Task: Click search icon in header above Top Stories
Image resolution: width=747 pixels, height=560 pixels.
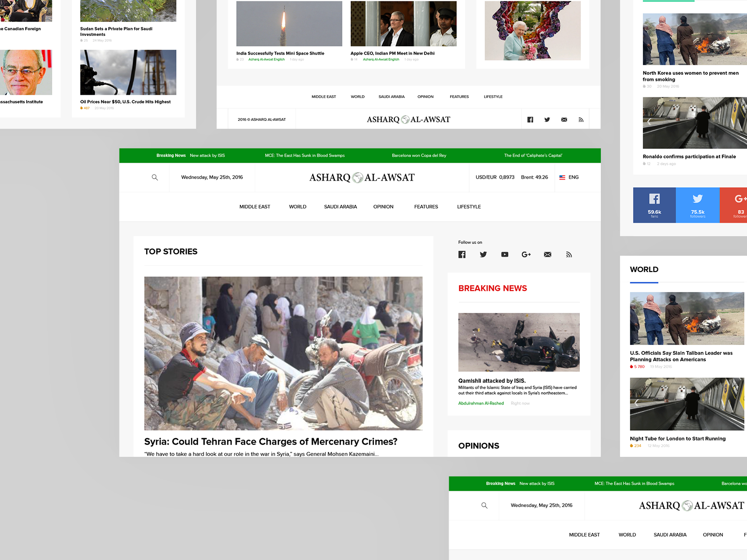Action: tap(155, 177)
